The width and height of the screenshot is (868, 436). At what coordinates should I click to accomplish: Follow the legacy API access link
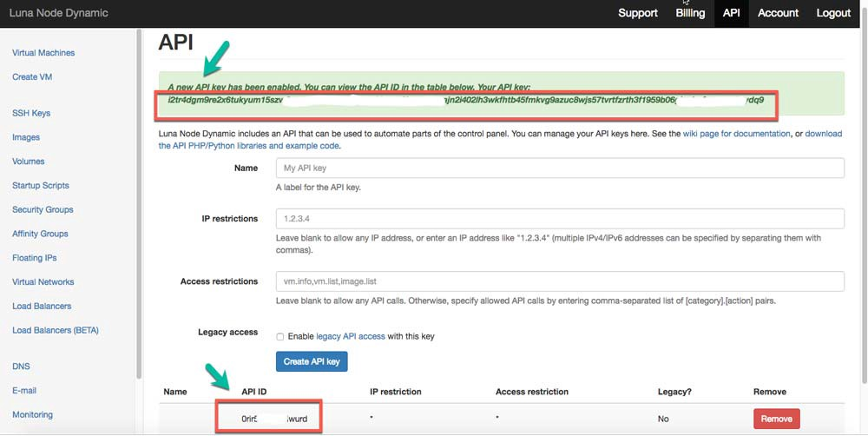[351, 336]
